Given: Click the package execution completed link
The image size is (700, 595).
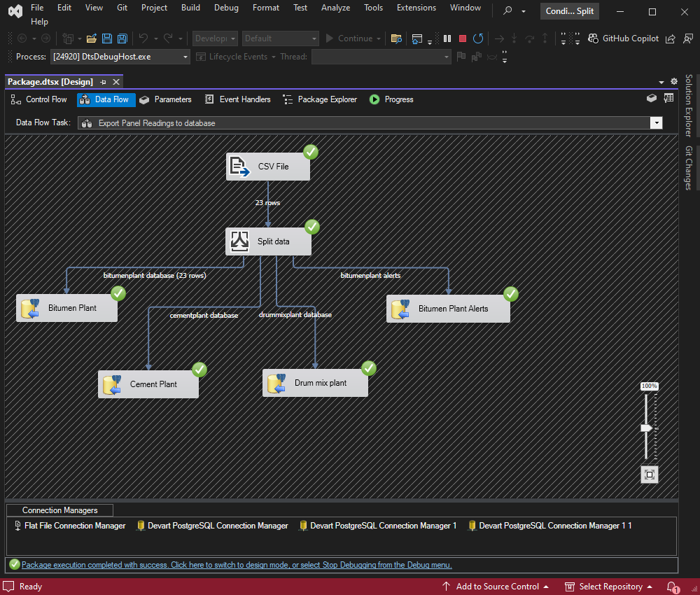Looking at the screenshot, I should pos(237,565).
